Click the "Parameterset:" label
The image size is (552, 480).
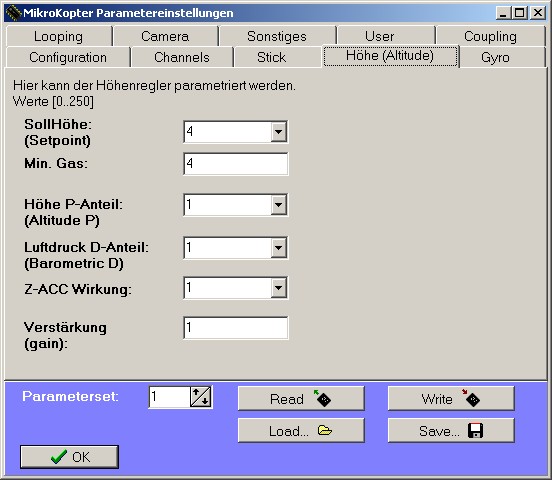(70, 397)
